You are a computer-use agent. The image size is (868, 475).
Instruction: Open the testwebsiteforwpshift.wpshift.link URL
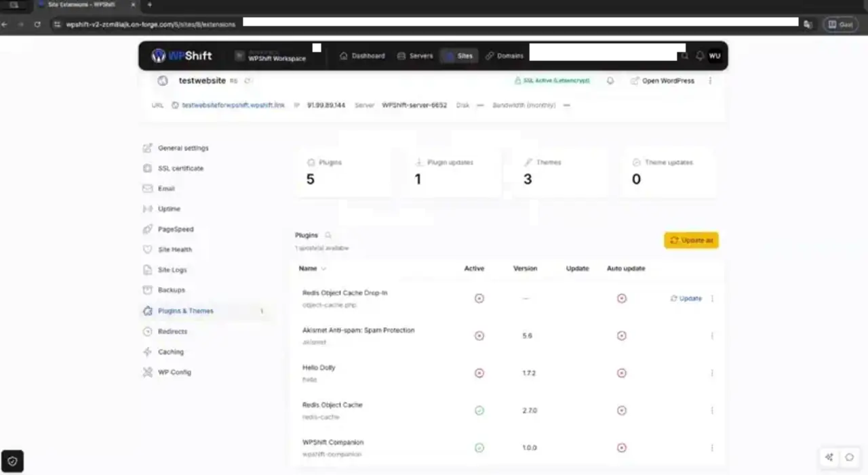[x=233, y=105]
